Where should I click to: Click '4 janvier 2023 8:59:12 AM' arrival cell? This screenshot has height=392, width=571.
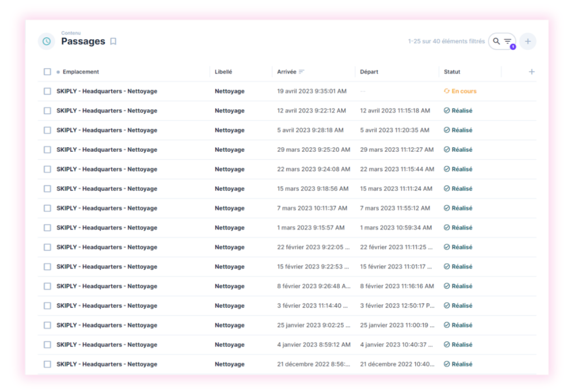point(314,344)
